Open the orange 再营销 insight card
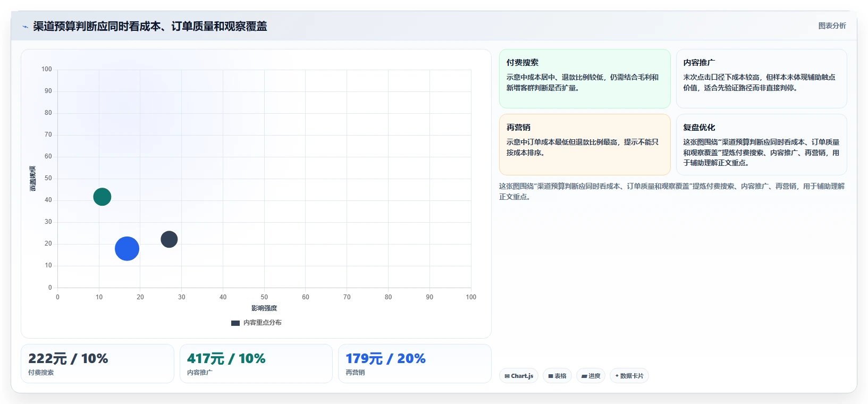Screen dimensions: 868x404 pyautogui.click(x=585, y=145)
